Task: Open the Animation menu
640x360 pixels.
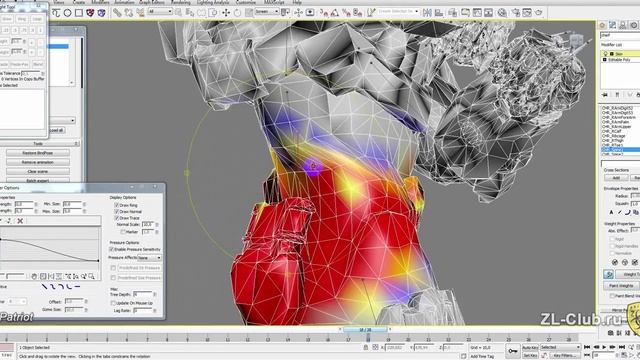Action: click(124, 2)
